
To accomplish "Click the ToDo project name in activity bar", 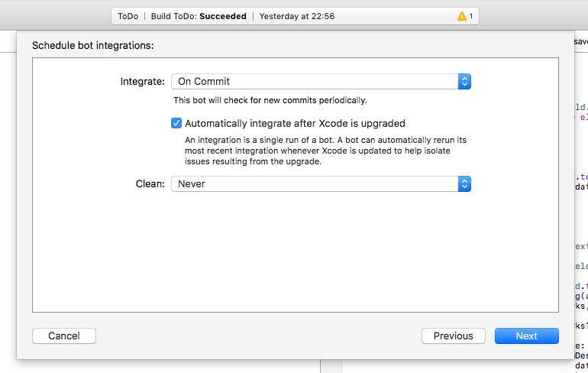I will tap(128, 16).
